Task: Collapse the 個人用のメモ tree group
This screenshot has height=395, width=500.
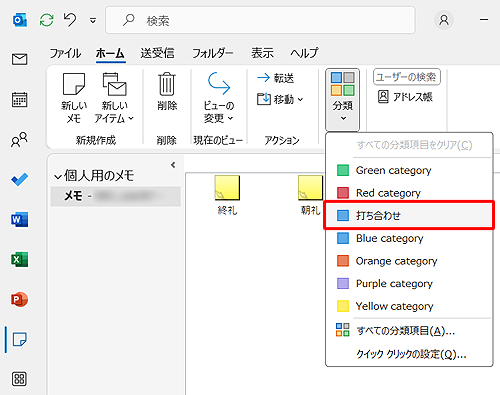Action: (58, 177)
